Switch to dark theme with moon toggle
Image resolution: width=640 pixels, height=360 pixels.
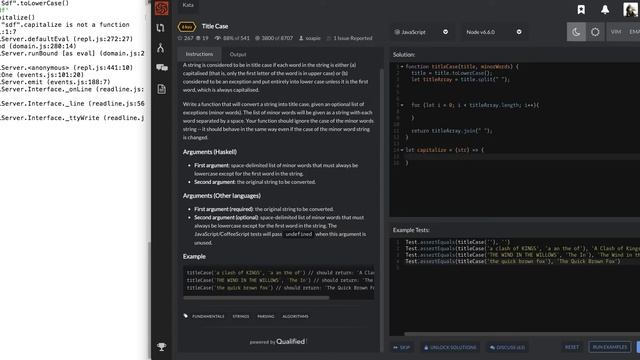(x=576, y=32)
